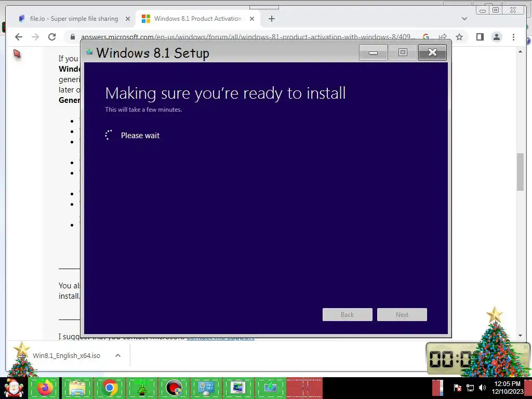Click the Making sure you're ready to install heading

225,94
